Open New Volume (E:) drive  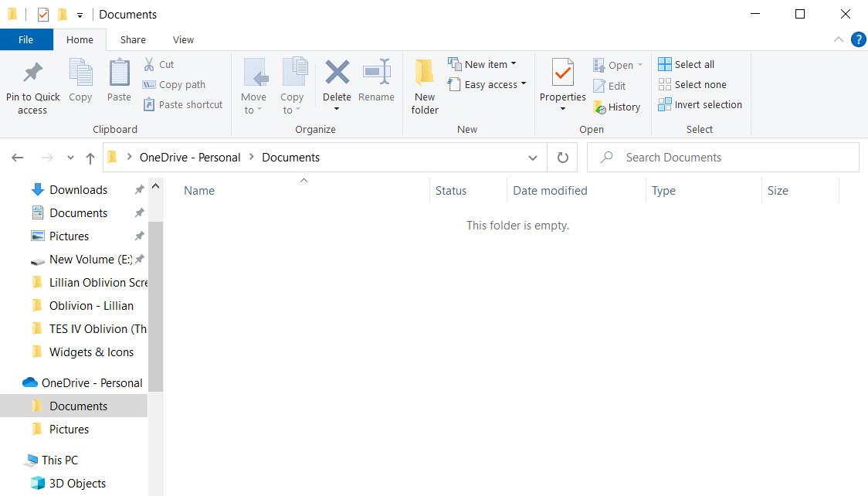click(83, 260)
